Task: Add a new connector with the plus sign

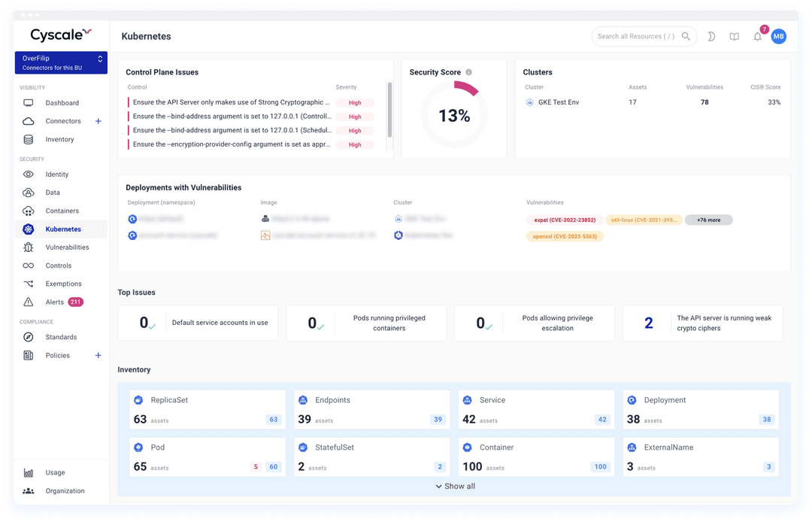Action: (98, 120)
